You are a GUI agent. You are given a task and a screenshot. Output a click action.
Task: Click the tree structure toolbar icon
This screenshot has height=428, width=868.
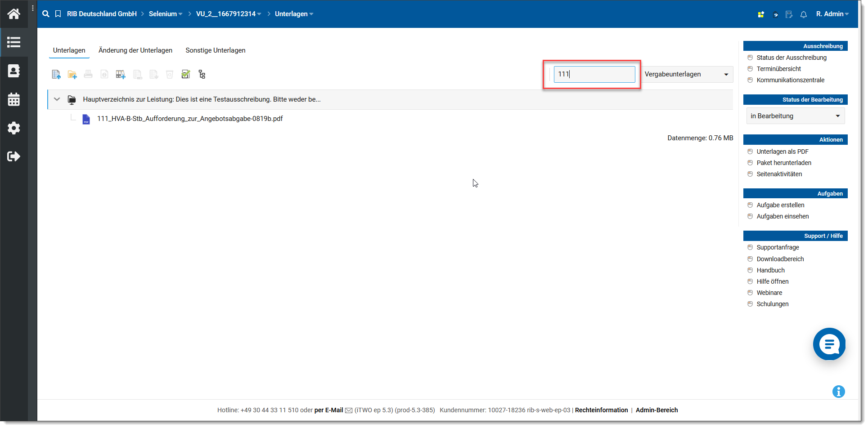tap(202, 75)
